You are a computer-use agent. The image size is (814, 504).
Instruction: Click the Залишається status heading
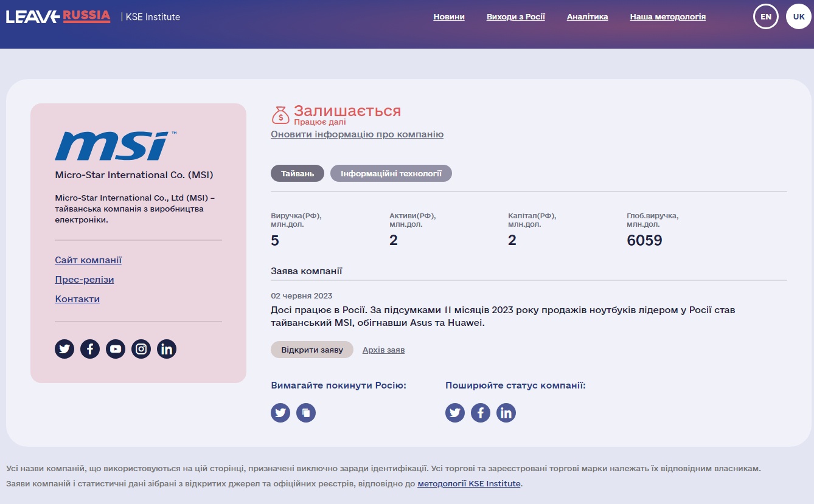347,111
